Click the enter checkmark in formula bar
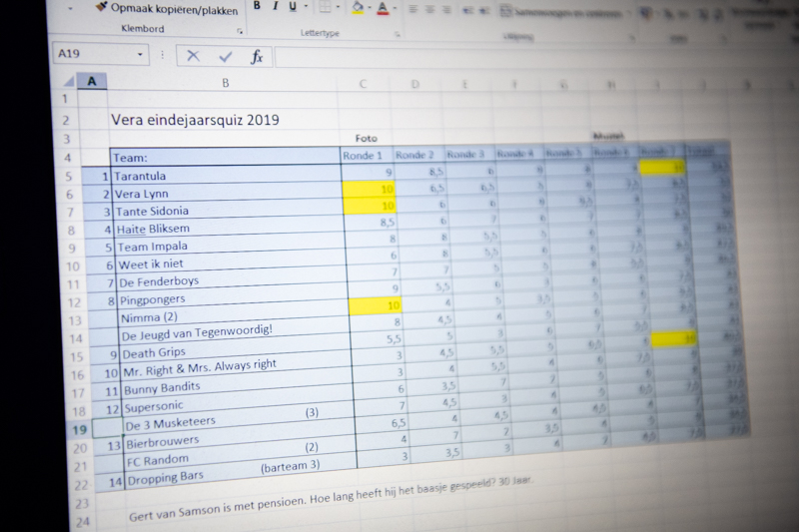799x532 pixels. (225, 57)
